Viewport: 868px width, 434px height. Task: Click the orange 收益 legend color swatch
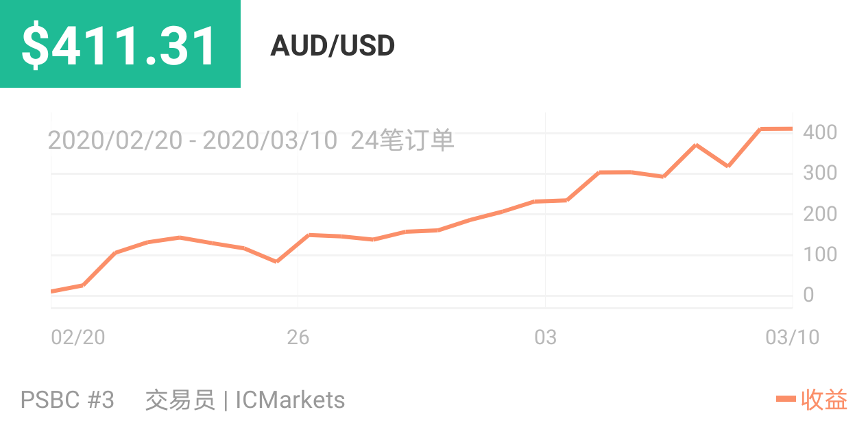pyautogui.click(x=786, y=399)
